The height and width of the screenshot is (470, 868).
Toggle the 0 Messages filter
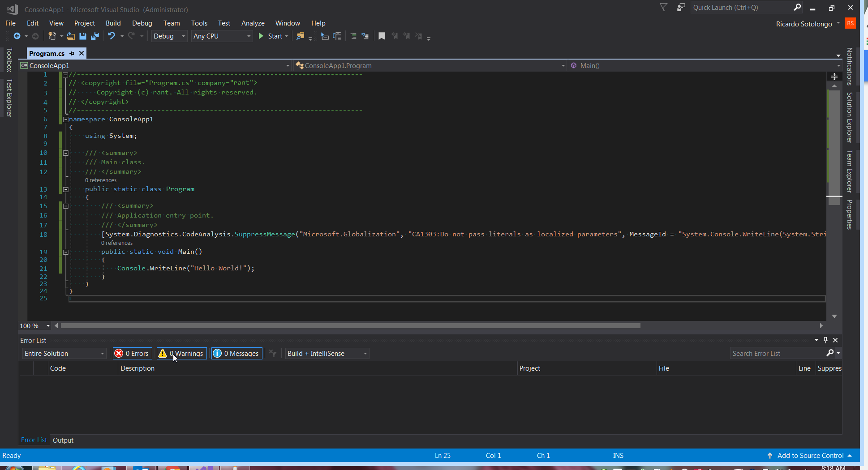pos(237,353)
